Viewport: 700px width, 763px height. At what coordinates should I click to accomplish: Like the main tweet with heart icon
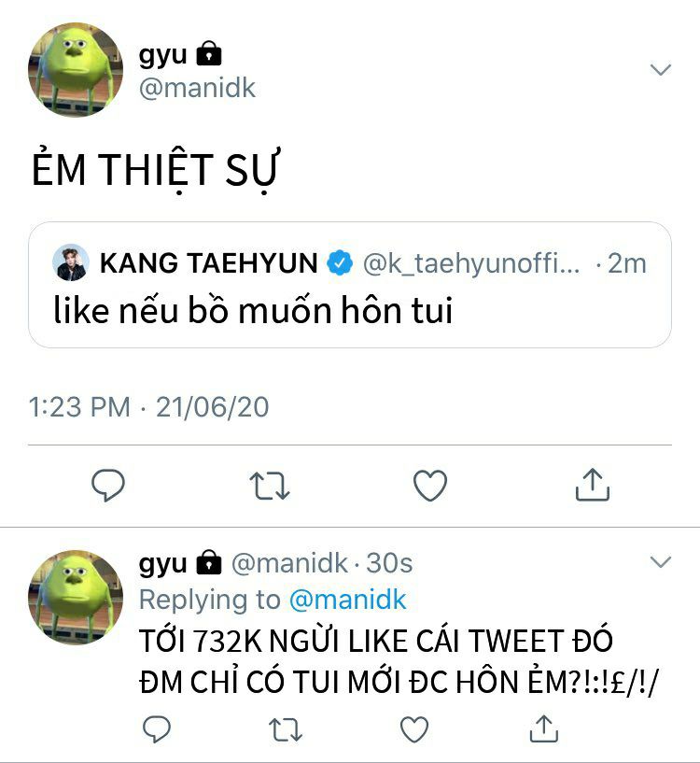point(430,486)
